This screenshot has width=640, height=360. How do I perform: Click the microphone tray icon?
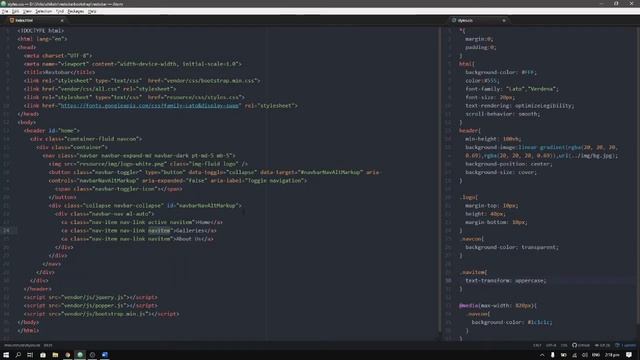point(553,355)
